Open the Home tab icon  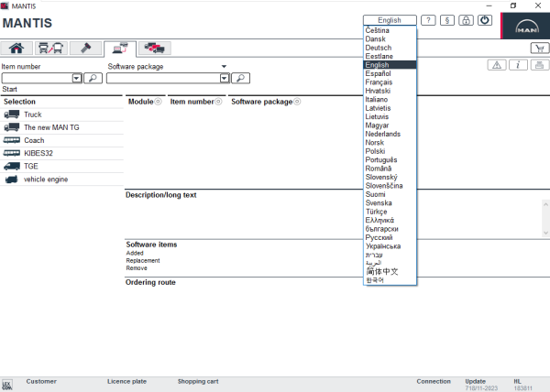pos(16,48)
